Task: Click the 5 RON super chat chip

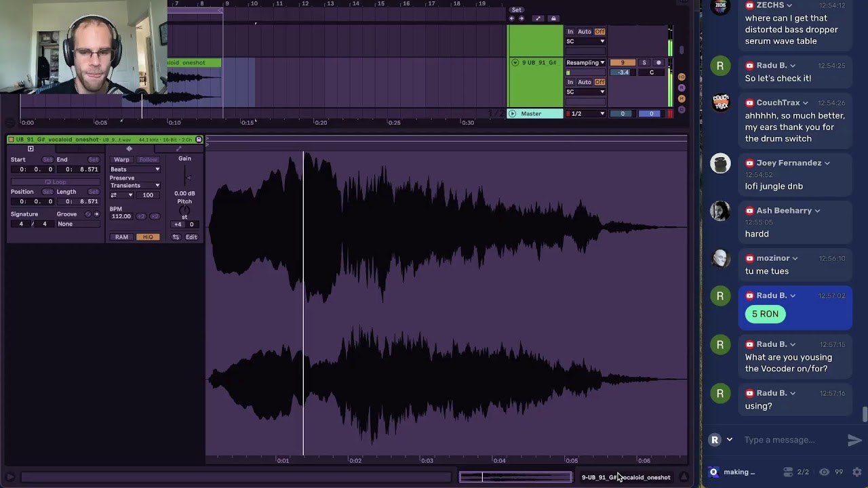Action: click(765, 314)
